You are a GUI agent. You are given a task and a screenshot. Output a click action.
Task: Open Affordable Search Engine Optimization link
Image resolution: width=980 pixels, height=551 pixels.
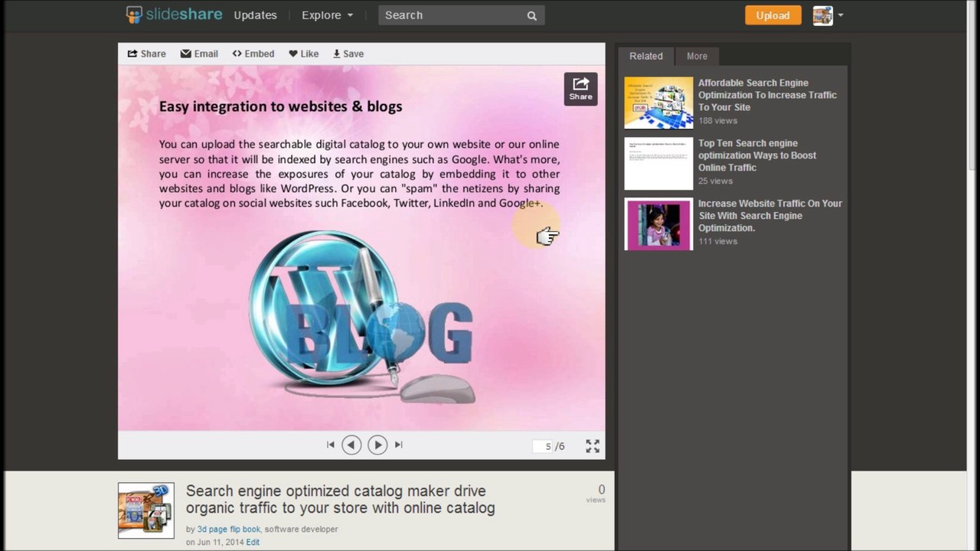767,95
